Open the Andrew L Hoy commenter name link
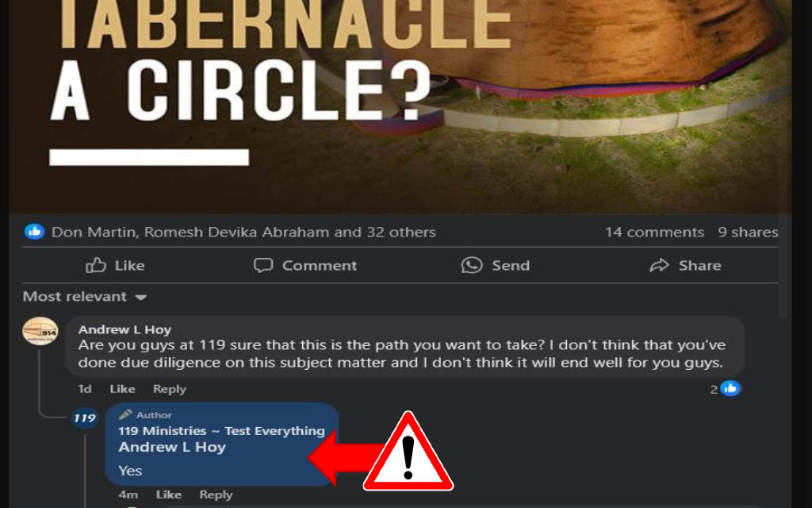The height and width of the screenshot is (508, 812). tap(124, 329)
